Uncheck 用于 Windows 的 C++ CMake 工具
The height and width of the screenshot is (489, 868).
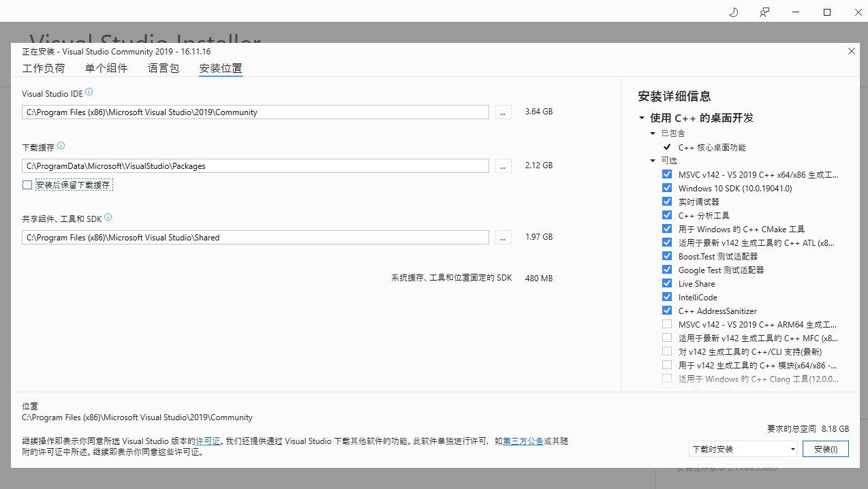click(x=667, y=229)
